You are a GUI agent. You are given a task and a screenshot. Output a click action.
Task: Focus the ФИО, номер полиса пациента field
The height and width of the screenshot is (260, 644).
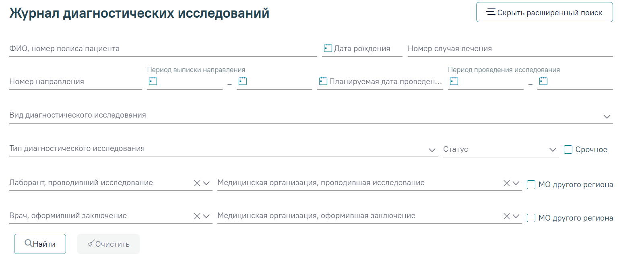pyautogui.click(x=163, y=49)
